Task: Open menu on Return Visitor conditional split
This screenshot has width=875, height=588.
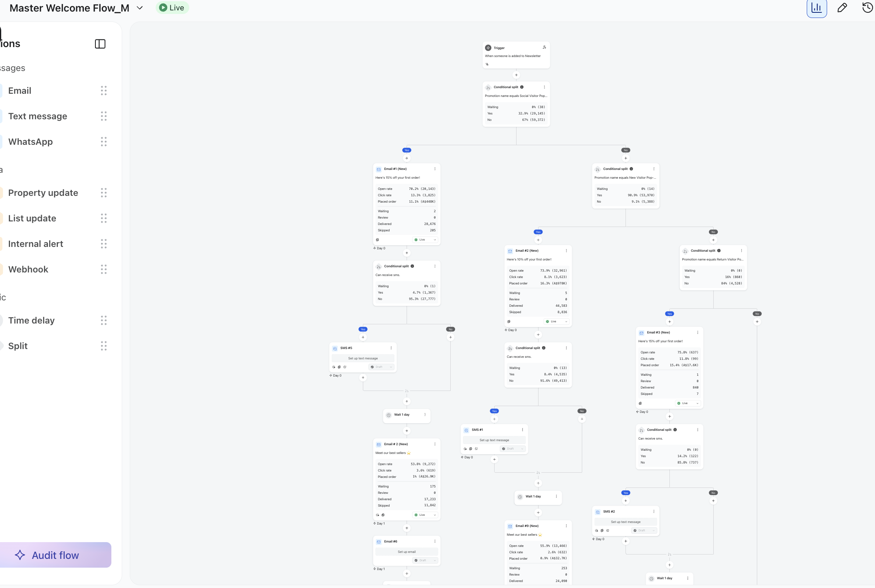Action: click(741, 251)
